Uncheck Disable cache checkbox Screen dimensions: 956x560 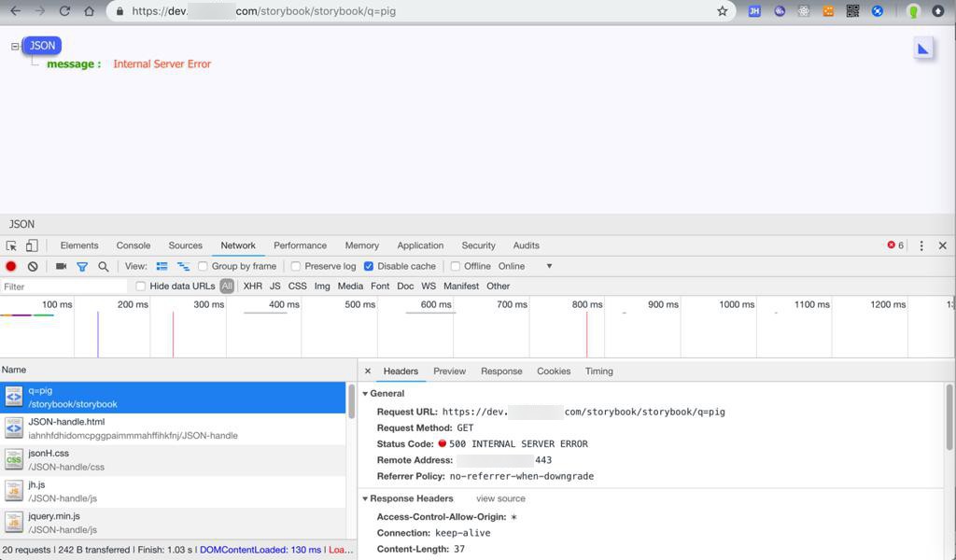368,266
